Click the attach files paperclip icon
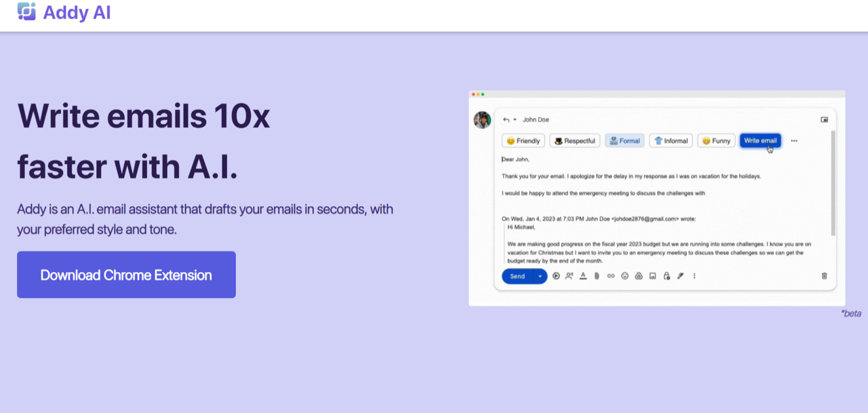 tap(597, 276)
